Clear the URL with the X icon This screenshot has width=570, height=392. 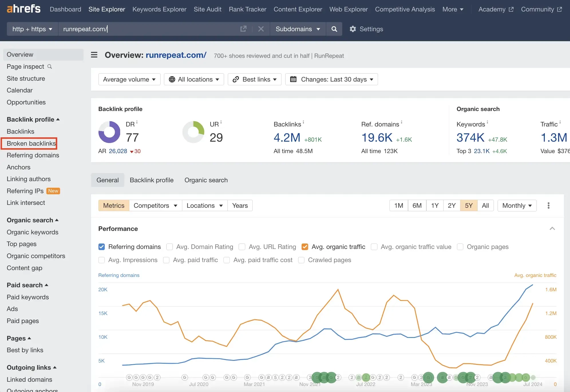coord(261,29)
